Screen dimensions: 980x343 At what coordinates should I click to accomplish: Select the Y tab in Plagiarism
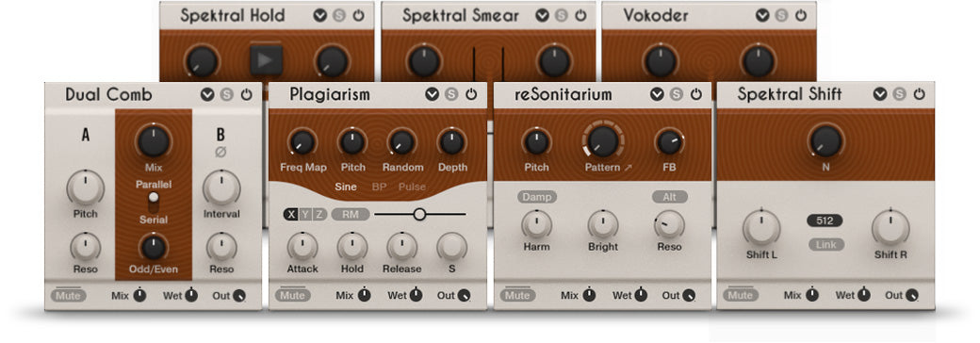305,215
